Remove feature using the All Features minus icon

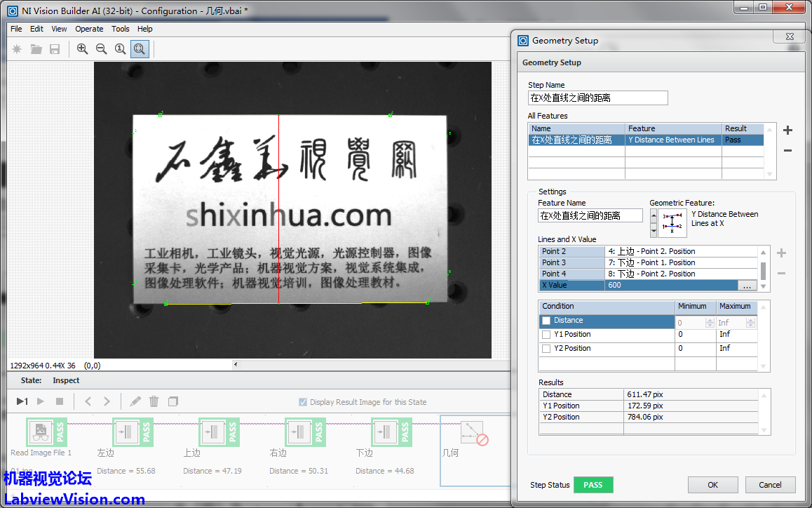click(x=787, y=150)
